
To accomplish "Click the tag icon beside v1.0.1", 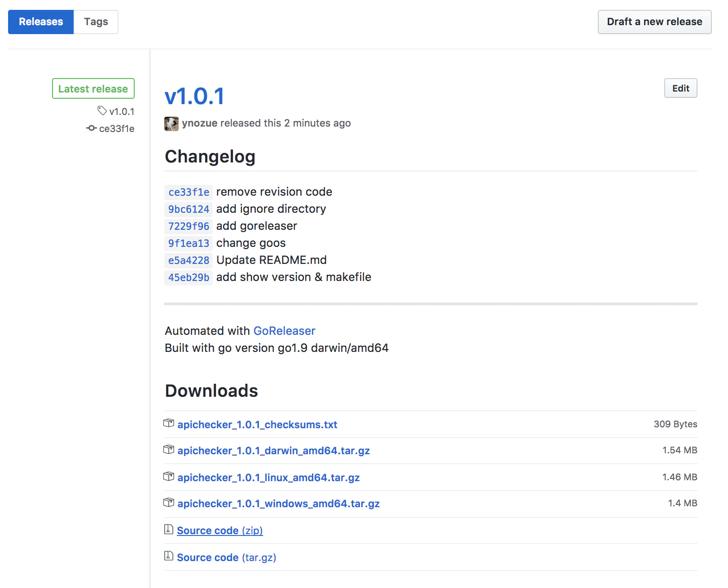I will (x=102, y=110).
